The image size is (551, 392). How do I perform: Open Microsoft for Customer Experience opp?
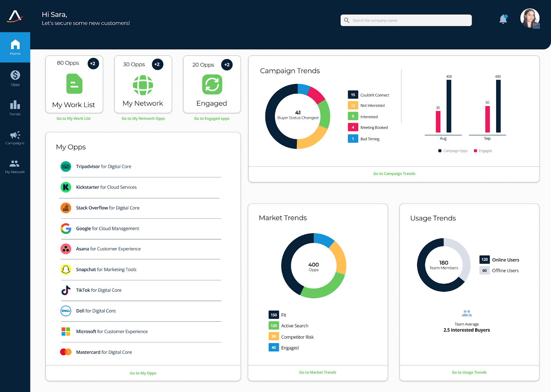pyautogui.click(x=112, y=331)
